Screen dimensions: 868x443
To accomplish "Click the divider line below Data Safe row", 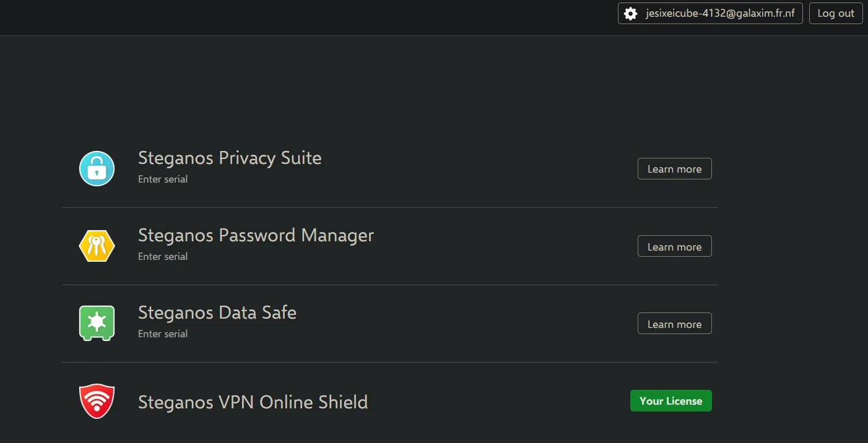I will (390, 362).
